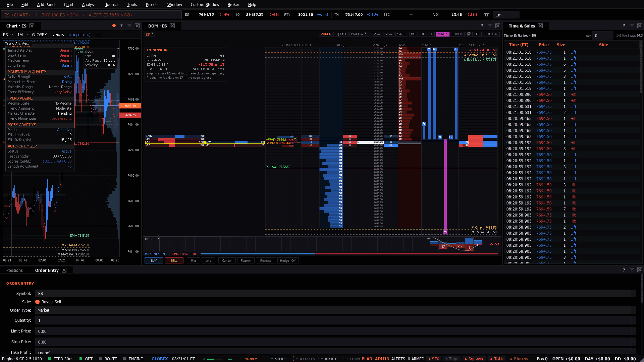The height and width of the screenshot is (362, 644).
Task: Click the Flatten button
Action: coord(246,261)
